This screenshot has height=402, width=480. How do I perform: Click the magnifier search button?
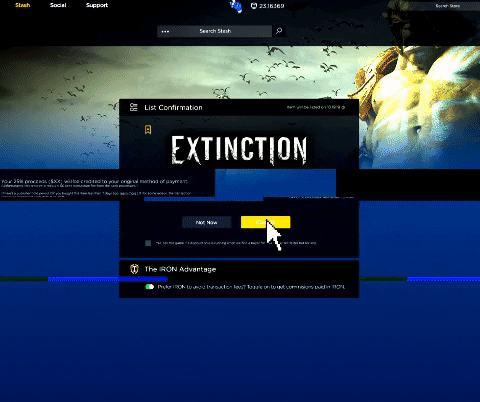[x=279, y=31]
